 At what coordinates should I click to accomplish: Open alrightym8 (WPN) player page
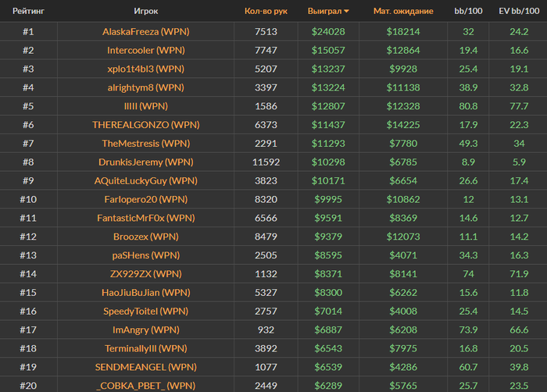pos(146,87)
